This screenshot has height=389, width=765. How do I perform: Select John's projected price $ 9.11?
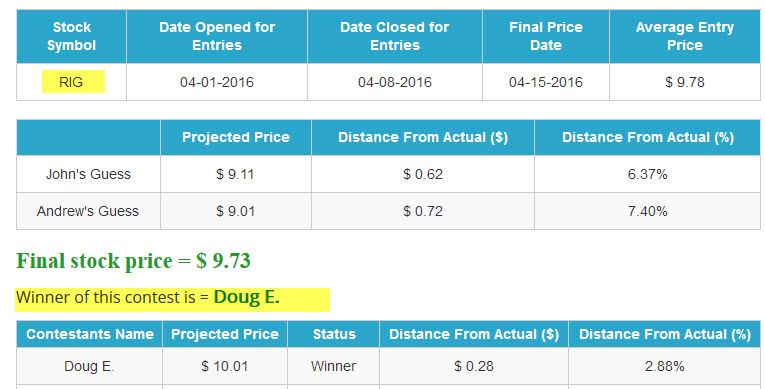point(235,174)
